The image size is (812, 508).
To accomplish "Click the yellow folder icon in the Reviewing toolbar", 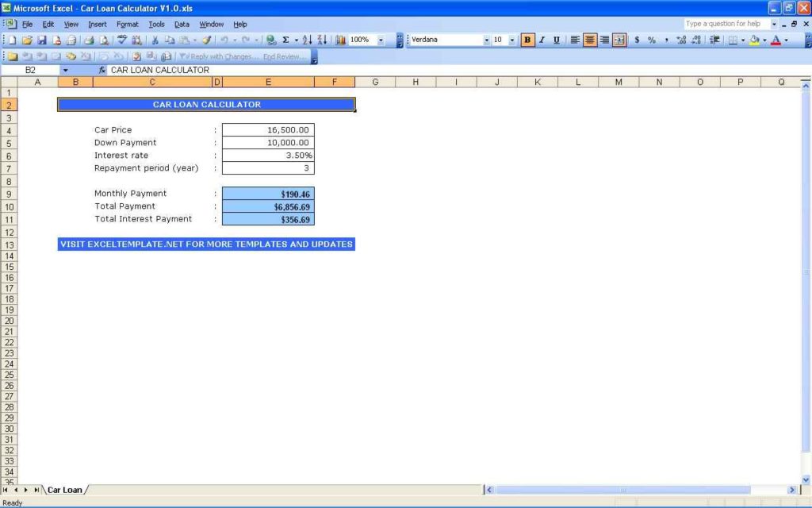I will 13,56.
